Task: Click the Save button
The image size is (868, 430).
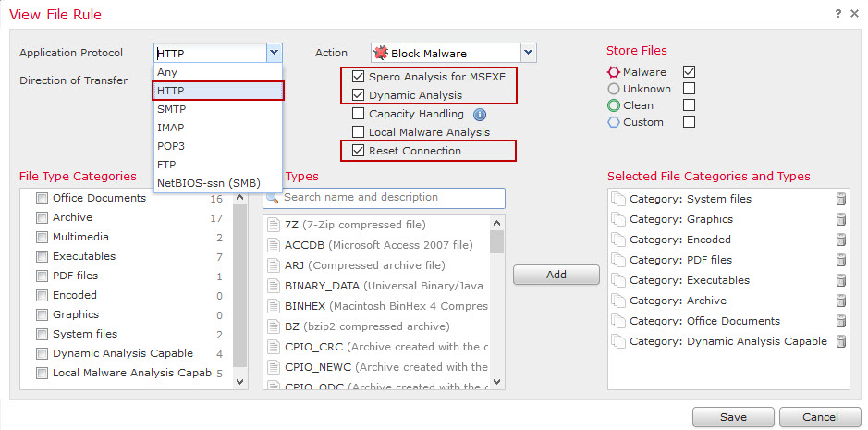Action: click(733, 417)
